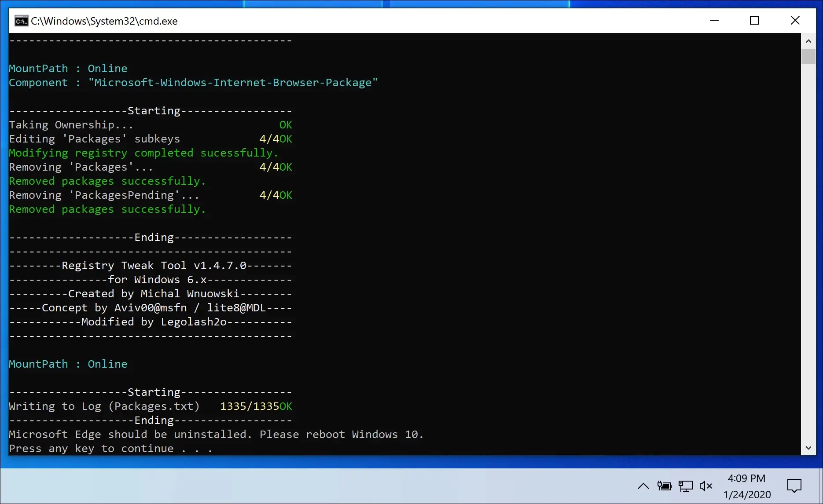The width and height of the screenshot is (823, 504).
Task: Close the cmd.exe window
Action: pyautogui.click(x=795, y=20)
